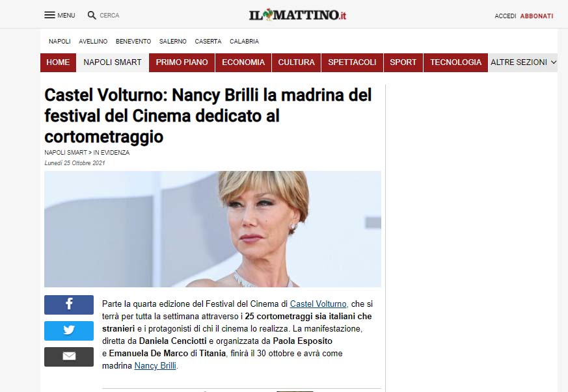Go to the CULTURA section
Image resolution: width=568 pixels, height=392 pixels.
[x=296, y=62]
